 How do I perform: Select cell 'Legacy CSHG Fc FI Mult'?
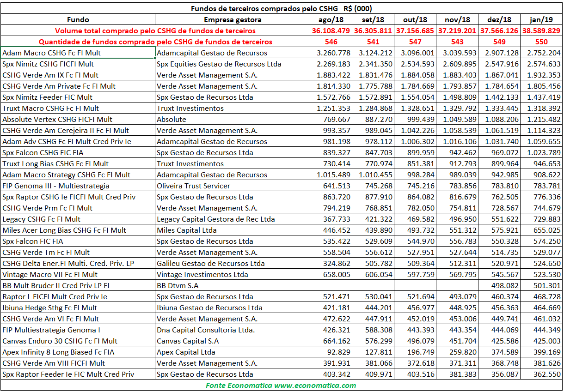(78, 219)
